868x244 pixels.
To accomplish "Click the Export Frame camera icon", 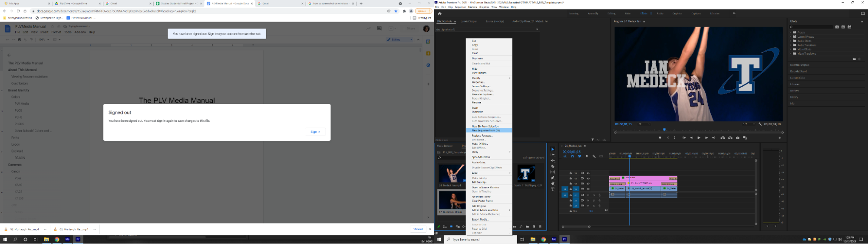I will (x=738, y=138).
